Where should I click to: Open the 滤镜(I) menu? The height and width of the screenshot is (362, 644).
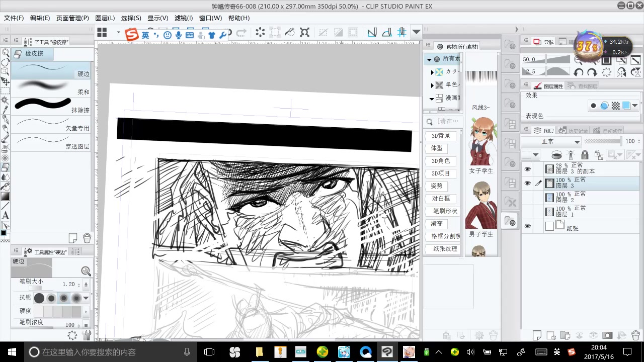[x=184, y=18]
